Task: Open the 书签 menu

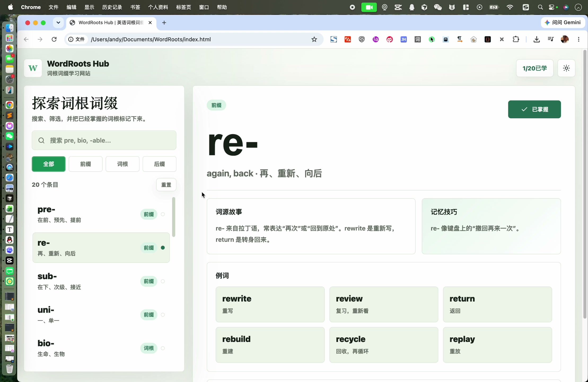Action: (135, 7)
